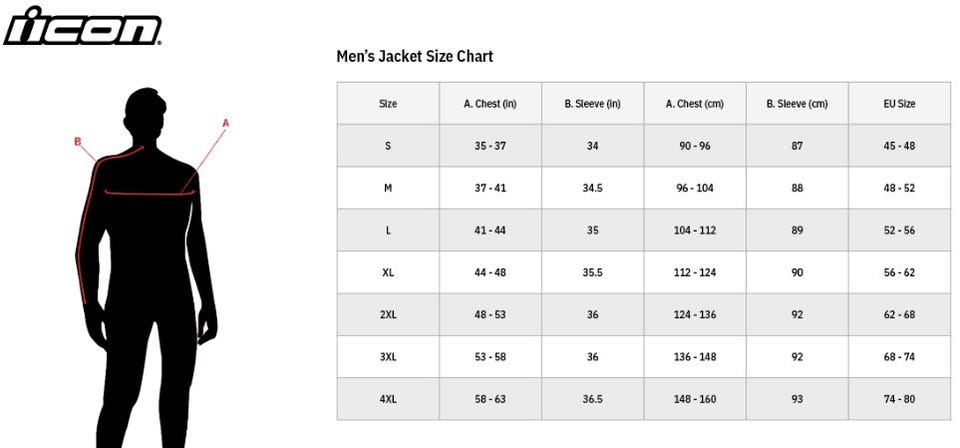Click the 34.5 sleeve inches cell
This screenshot has height=448, width=960.
tap(592, 188)
